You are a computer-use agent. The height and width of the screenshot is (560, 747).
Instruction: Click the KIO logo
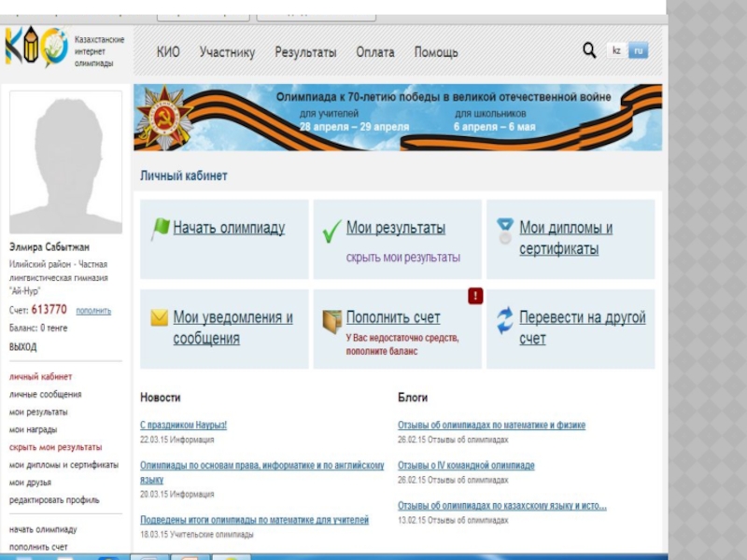pos(36,47)
